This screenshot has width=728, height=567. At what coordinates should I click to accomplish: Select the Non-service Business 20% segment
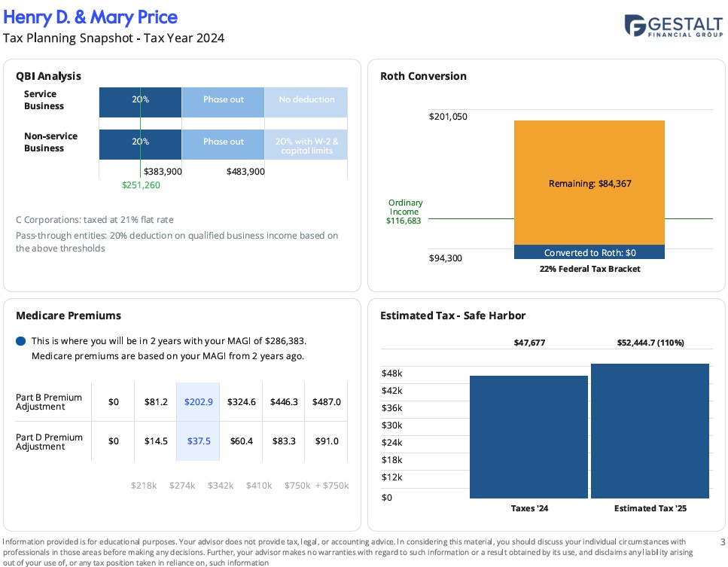tap(140, 145)
